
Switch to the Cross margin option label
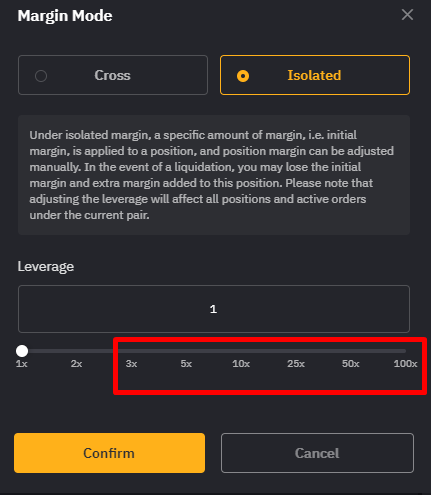(112, 75)
